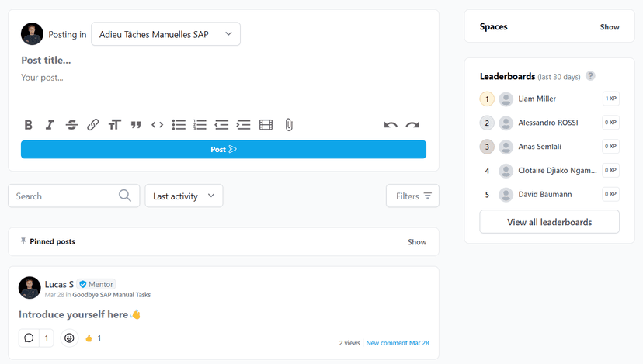
Task: Add a bulleted list
Action: coord(179,125)
